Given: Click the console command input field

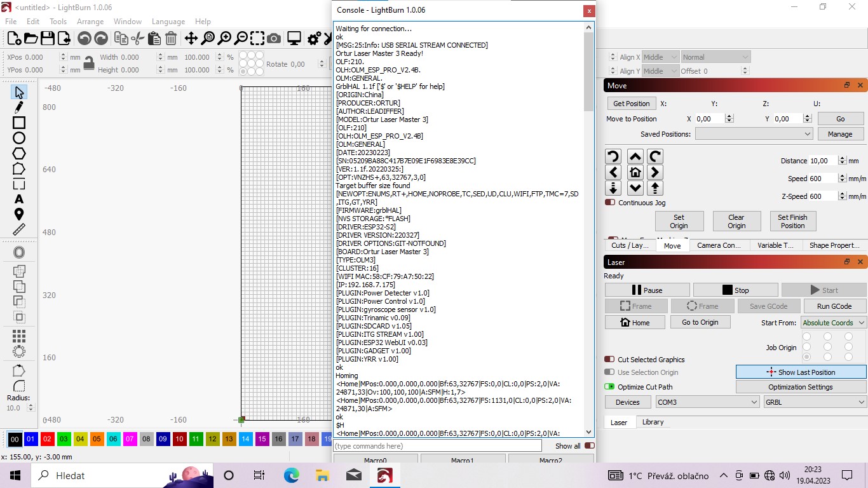Looking at the screenshot, I should (438, 446).
